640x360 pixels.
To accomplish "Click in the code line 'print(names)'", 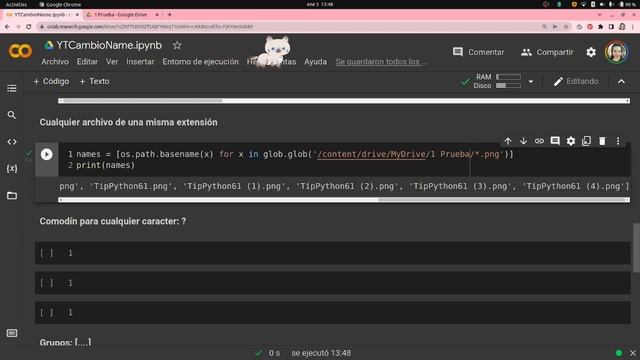I will tap(105, 165).
